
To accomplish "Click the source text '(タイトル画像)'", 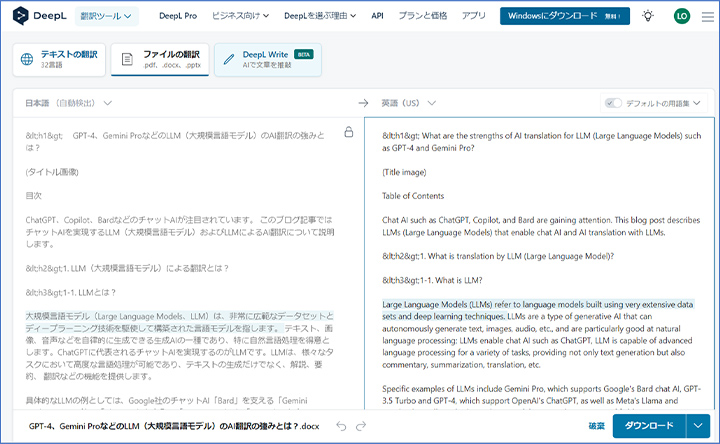I will 52,172.
